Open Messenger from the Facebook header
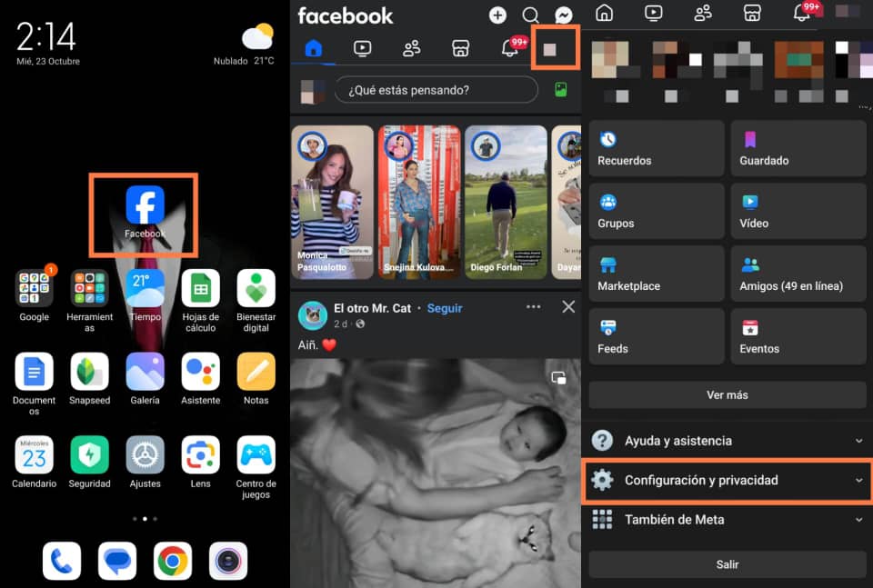Screen dimensions: 873x588 pyautogui.click(x=564, y=15)
